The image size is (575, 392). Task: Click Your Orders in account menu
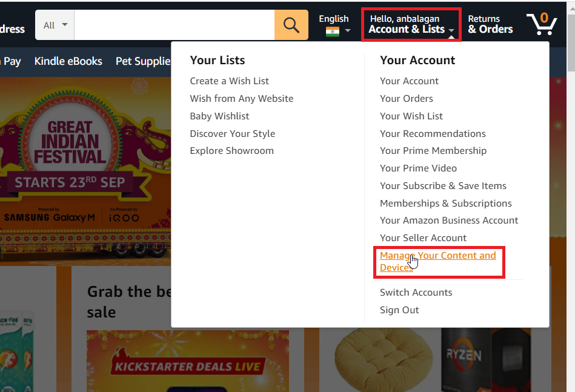click(x=407, y=99)
